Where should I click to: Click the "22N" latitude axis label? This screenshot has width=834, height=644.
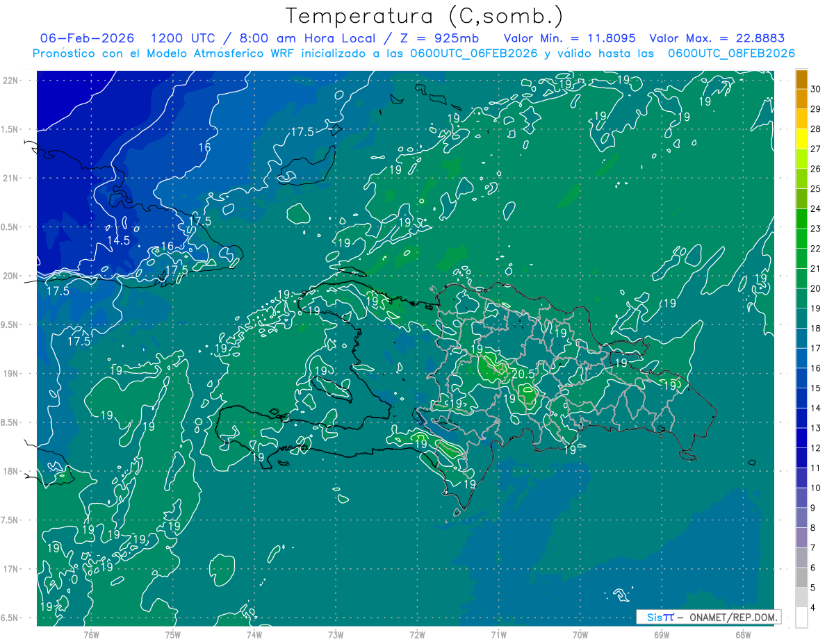10,80
